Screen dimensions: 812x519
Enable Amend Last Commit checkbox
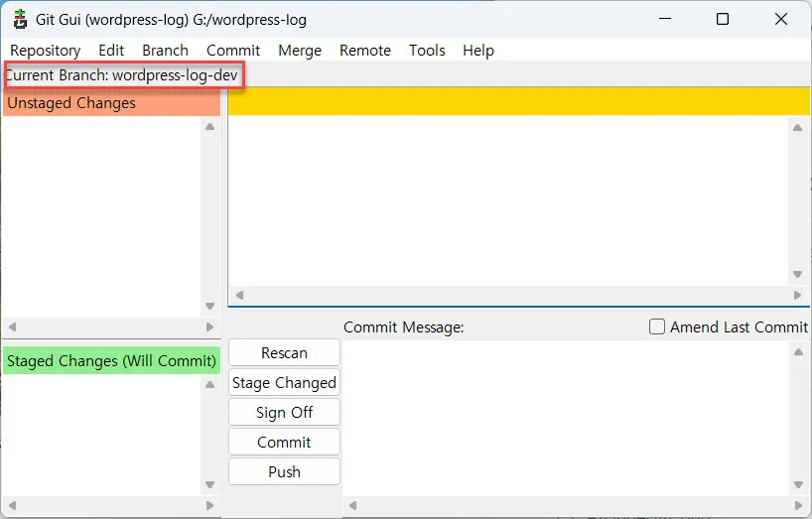click(x=657, y=326)
